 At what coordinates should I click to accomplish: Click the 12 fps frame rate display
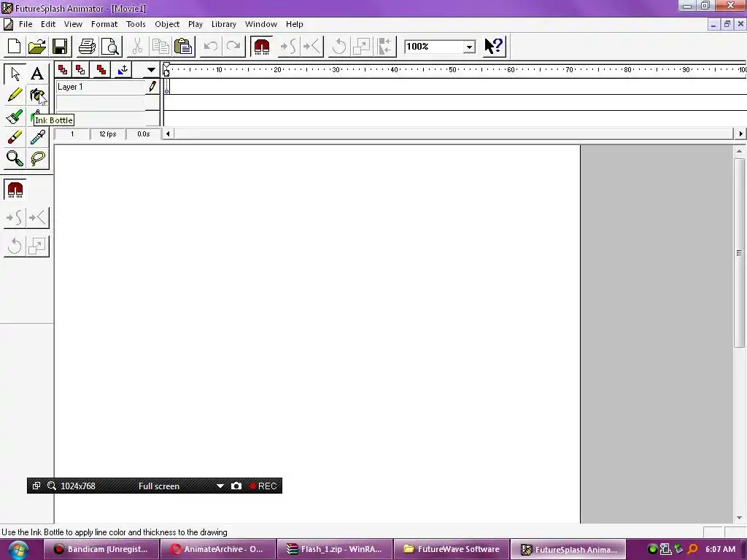pos(108,134)
